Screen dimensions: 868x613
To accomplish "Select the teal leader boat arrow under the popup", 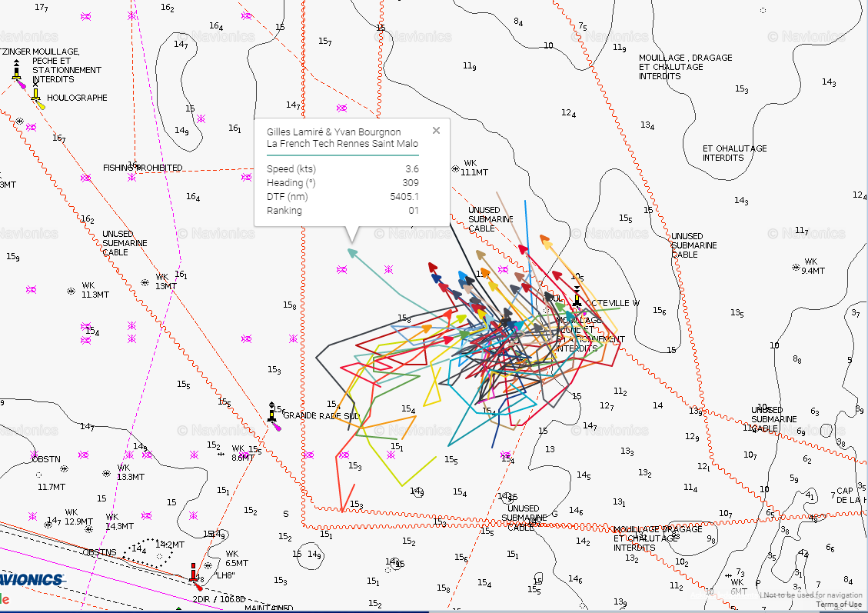I will [351, 252].
